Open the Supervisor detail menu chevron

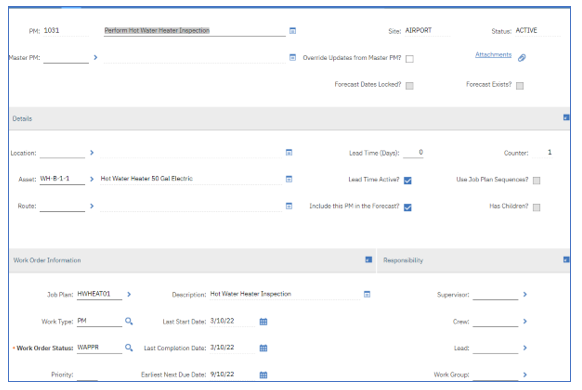click(525, 294)
